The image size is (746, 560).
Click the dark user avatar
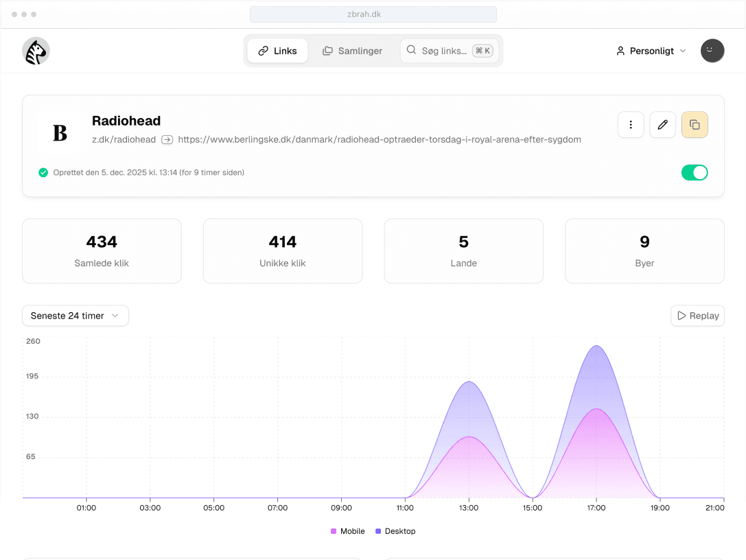(712, 51)
